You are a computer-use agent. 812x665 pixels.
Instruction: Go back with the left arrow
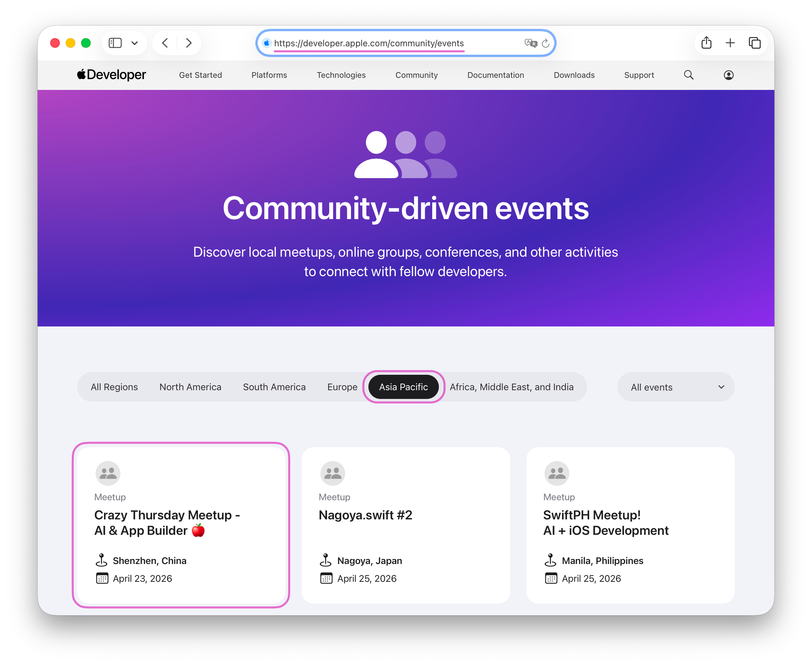165,43
